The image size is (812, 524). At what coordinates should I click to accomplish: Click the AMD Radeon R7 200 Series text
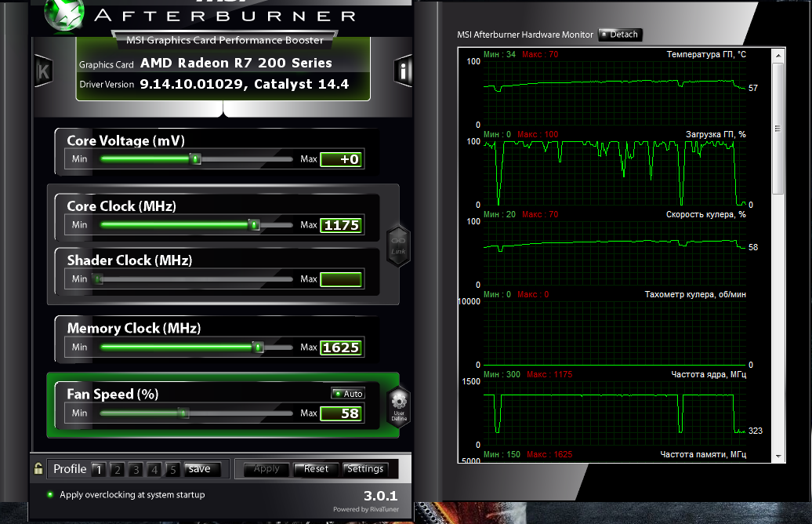(236, 64)
